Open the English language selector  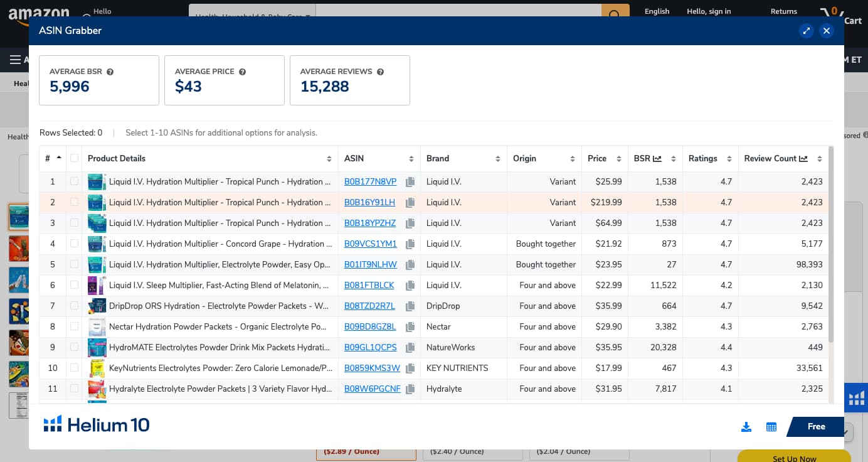point(657,11)
